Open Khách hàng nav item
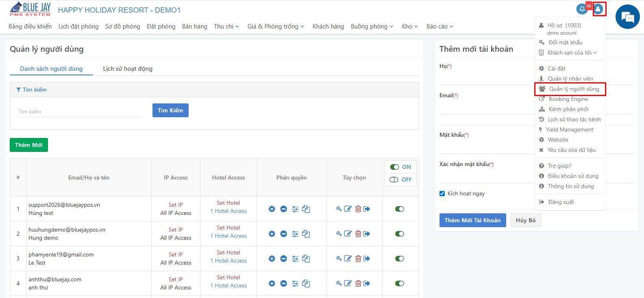644x298 pixels. coord(328,26)
